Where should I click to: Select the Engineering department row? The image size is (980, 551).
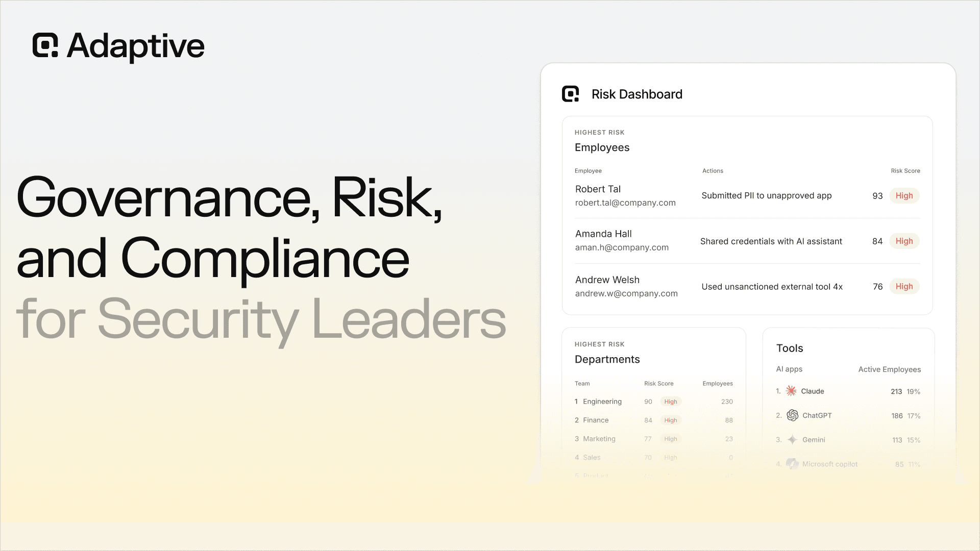(653, 402)
